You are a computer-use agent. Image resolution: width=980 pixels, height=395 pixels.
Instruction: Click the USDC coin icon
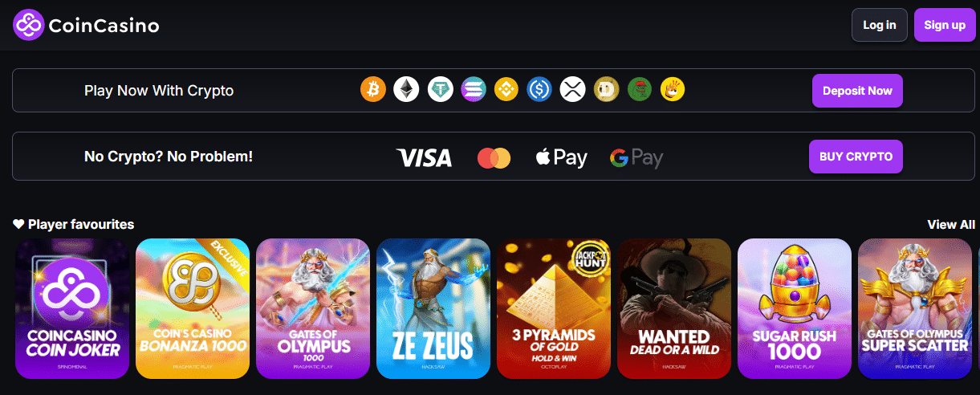[539, 89]
